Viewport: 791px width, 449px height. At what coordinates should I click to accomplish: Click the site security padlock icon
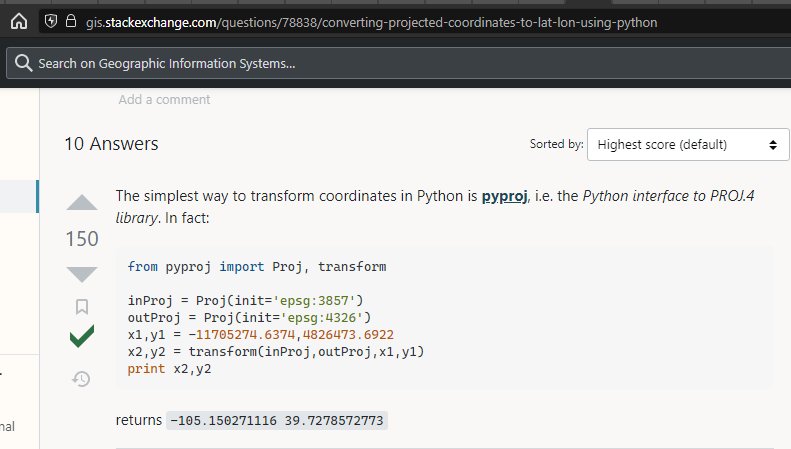[71, 21]
